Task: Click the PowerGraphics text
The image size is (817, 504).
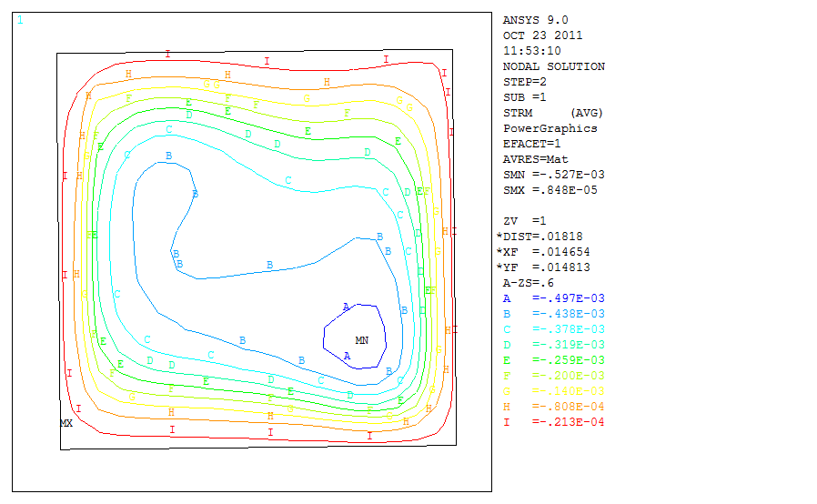Action: click(550, 128)
